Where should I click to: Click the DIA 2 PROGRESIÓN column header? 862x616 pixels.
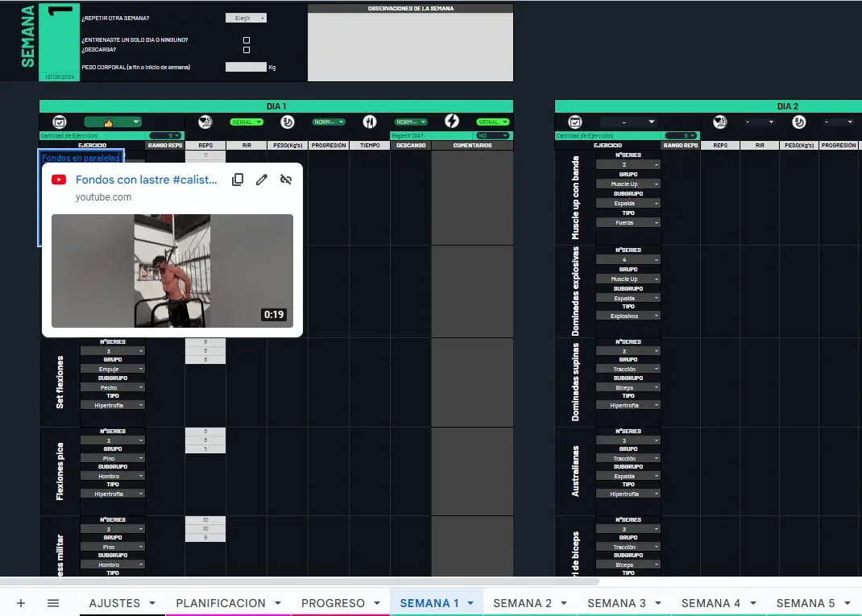(839, 146)
